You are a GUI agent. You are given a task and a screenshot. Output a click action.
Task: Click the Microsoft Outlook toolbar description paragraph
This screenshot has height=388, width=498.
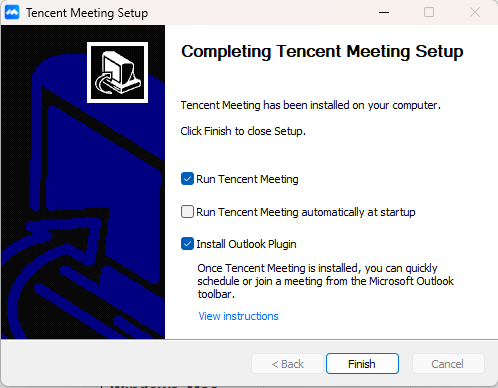click(x=325, y=281)
